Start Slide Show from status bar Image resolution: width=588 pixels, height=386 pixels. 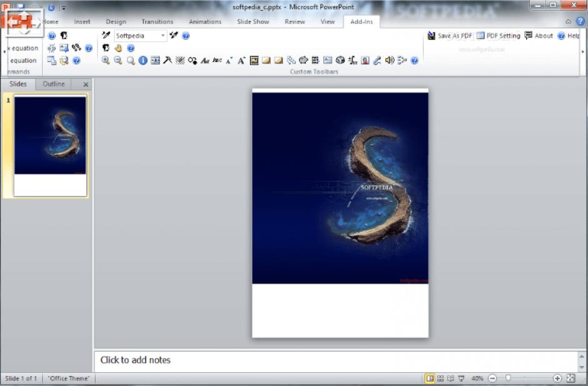461,378
